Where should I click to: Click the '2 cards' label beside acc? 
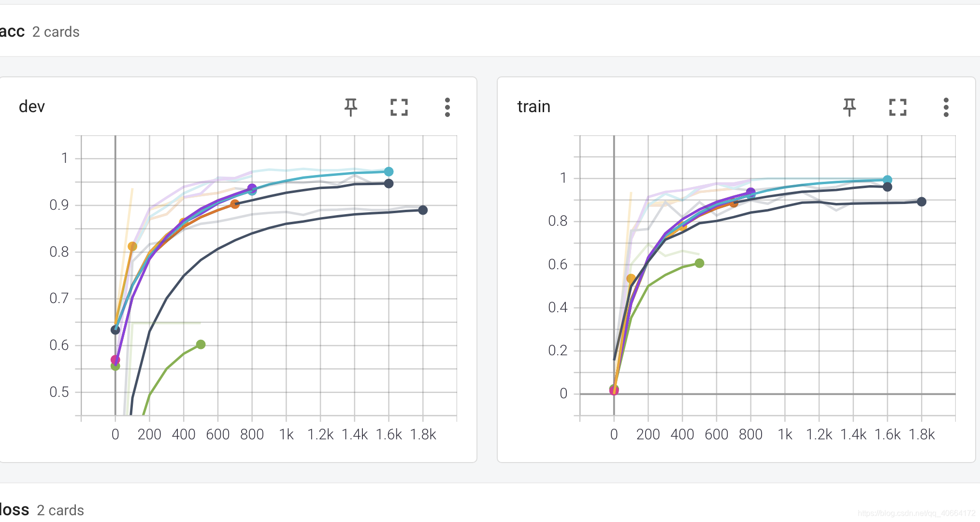tap(56, 32)
